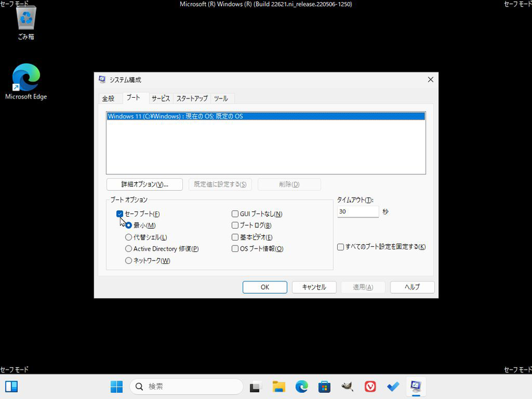
Task: Click the taskbar search box
Action: [x=187, y=386]
